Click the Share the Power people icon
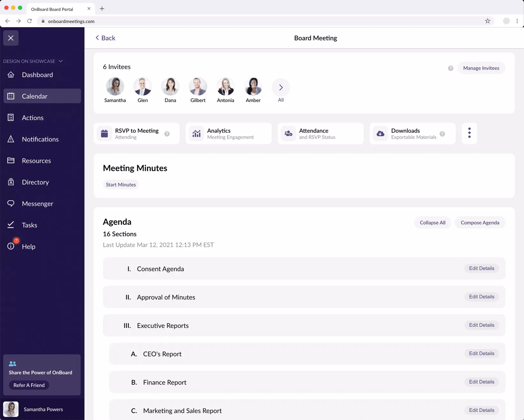Viewport: 524px width, 420px height. point(12,364)
